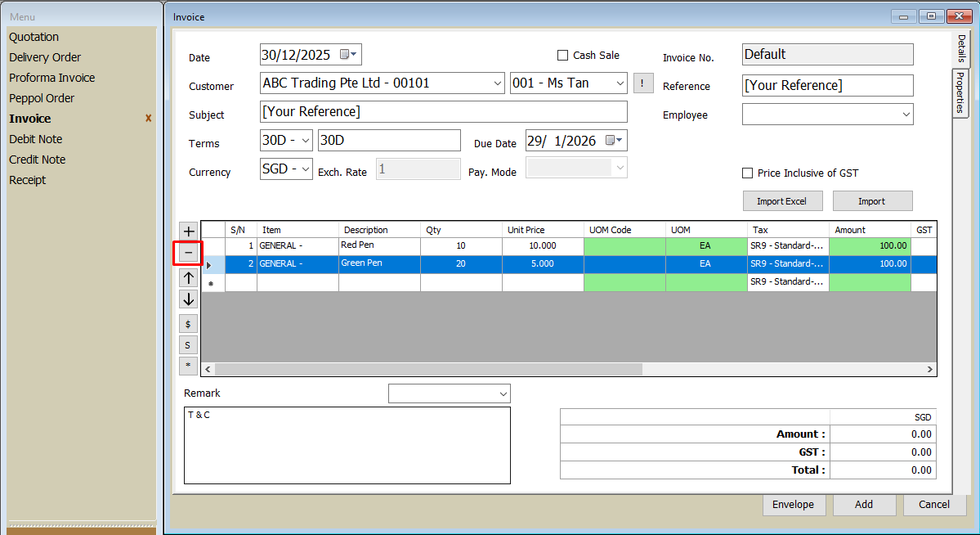
Task: Click the Envelope button
Action: click(793, 505)
